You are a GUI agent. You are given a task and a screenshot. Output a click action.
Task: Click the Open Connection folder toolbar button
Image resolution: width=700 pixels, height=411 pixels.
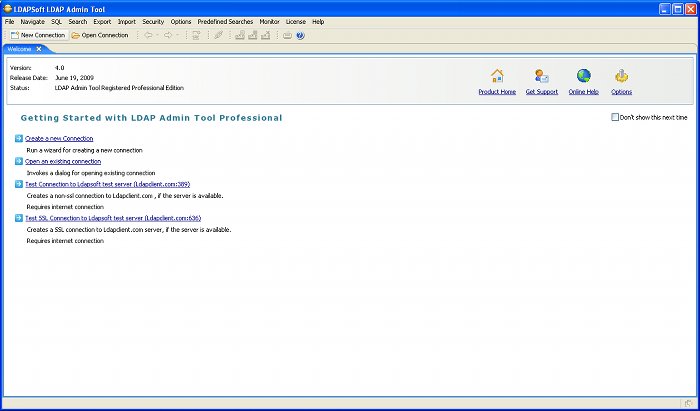click(100, 35)
